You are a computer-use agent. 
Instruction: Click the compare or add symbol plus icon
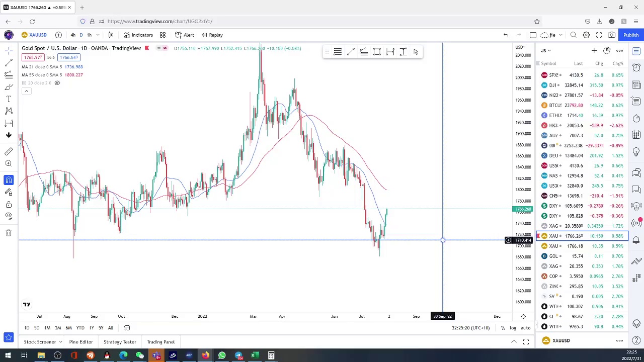[x=58, y=35]
